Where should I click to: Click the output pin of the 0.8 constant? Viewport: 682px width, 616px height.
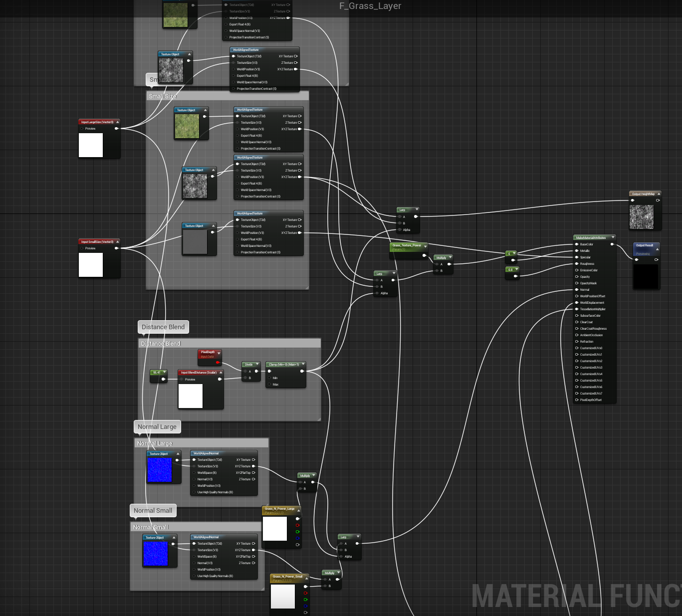516,276
